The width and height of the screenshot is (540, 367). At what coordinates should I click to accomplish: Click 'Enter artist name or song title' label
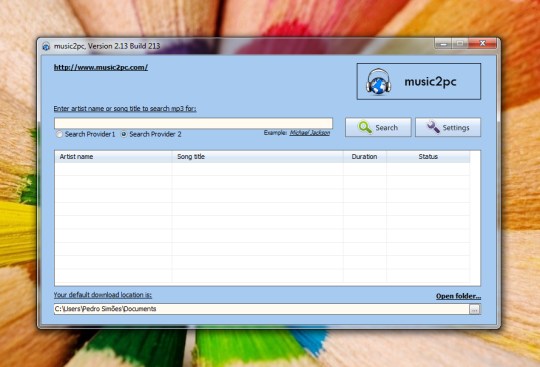point(125,108)
